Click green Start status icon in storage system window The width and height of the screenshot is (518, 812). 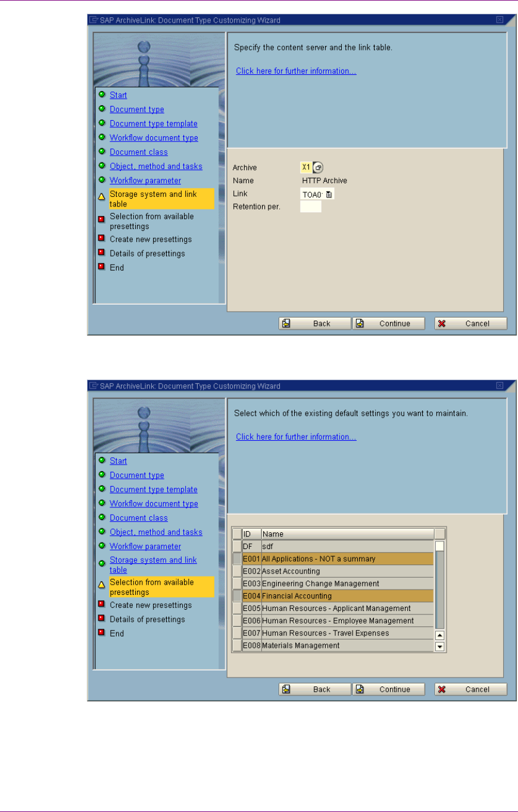pyautogui.click(x=102, y=95)
